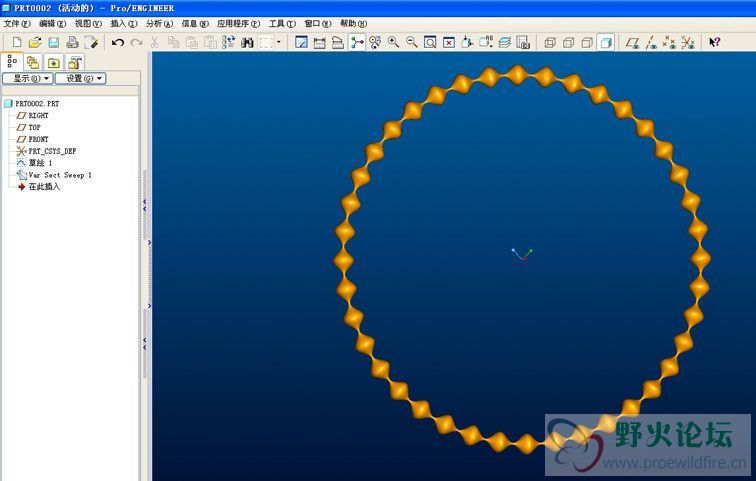Open the 显示 dropdown in model tree
Screen dimensions: 756x481
click(28, 79)
